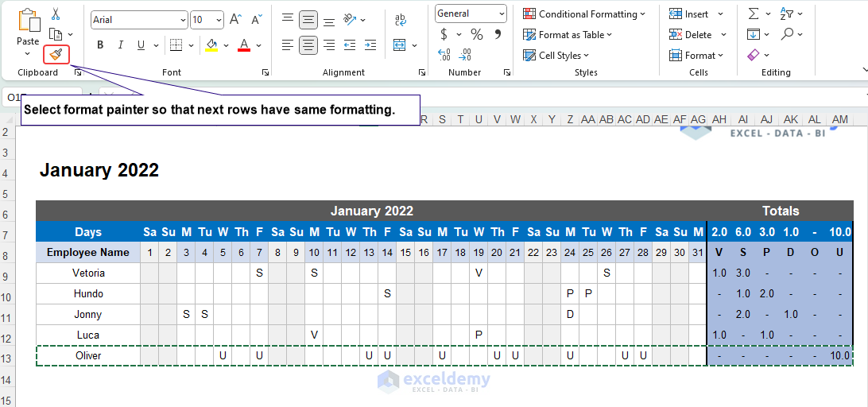Click the Find & Select magnifier icon

787,34
